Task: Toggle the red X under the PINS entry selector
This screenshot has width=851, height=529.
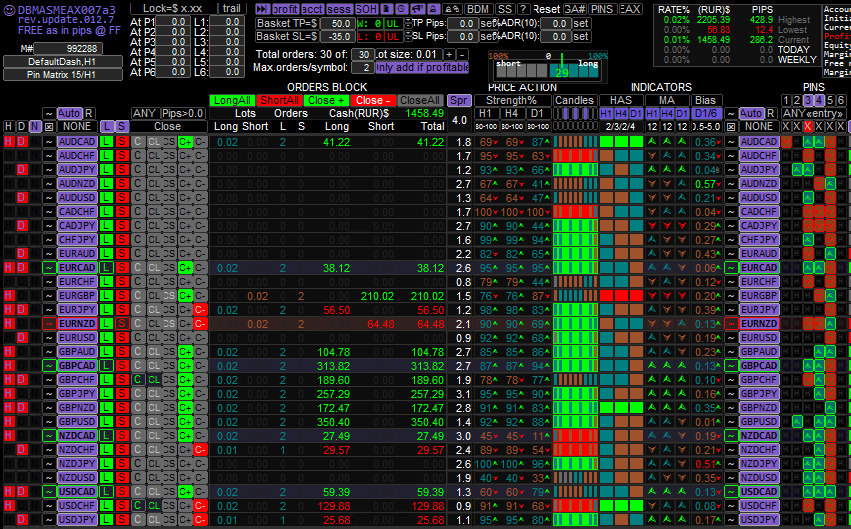Action: [808, 126]
